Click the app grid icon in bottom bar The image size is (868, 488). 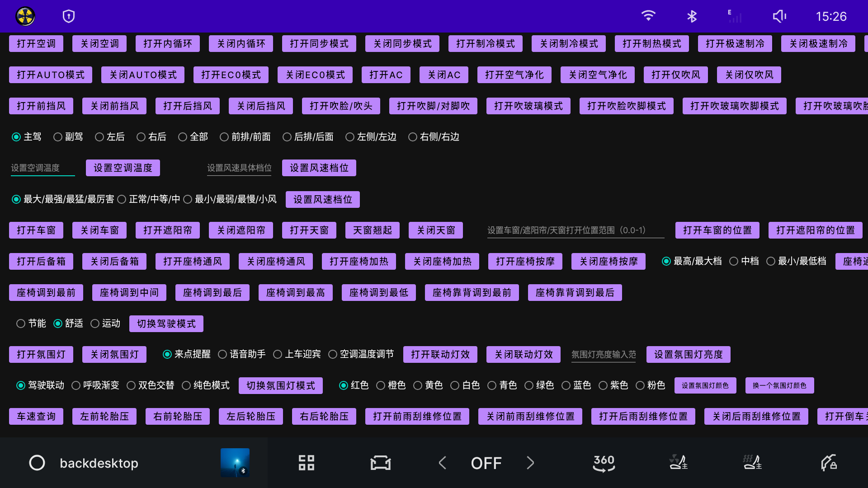click(x=306, y=463)
